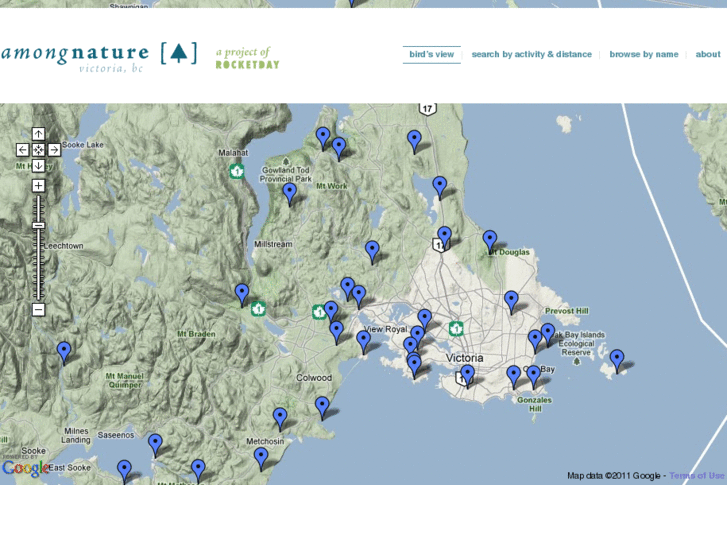The image size is (727, 545).
Task: Select the marker south of Colwood on the coast
Action: 322,409
